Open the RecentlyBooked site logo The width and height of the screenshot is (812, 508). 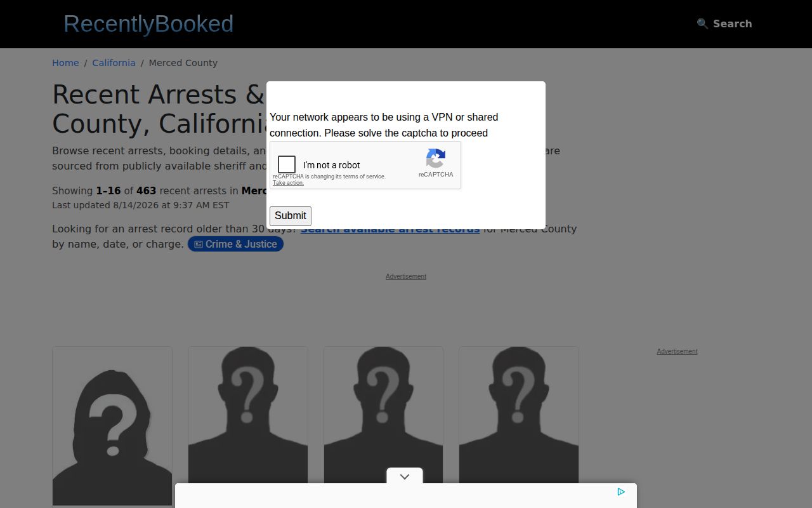(x=148, y=23)
